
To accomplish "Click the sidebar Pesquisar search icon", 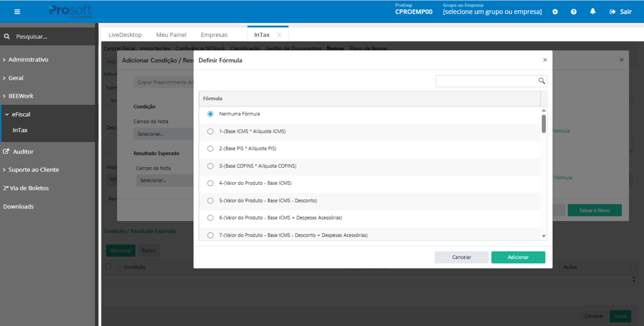I will 7,36.
